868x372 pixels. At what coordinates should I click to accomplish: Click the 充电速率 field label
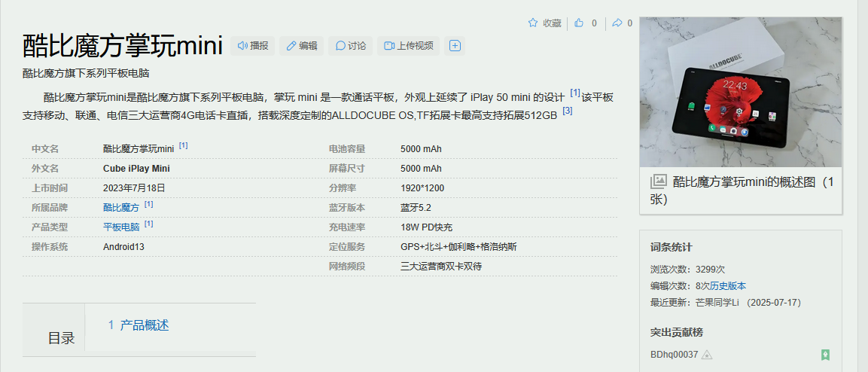tap(347, 227)
